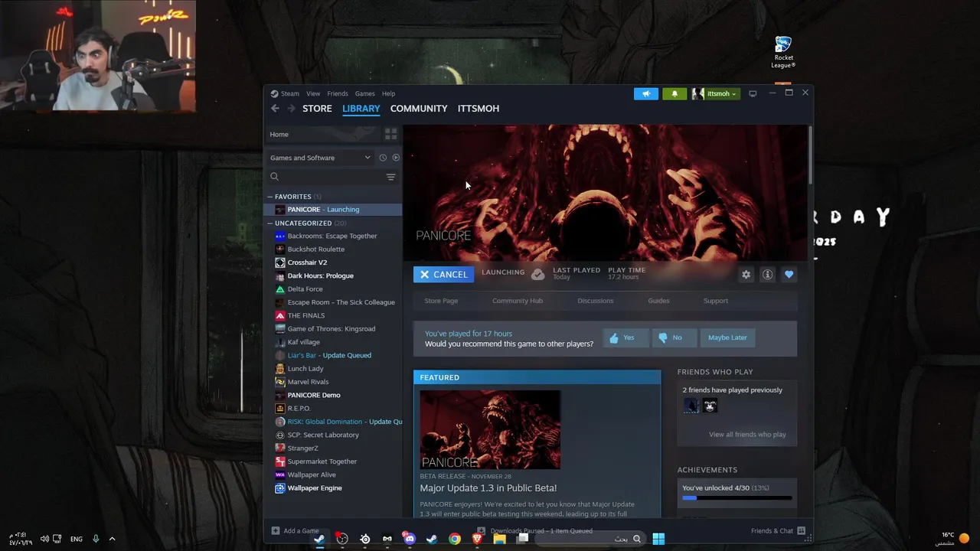The image size is (980, 551).
Task: Open PANICORE Support
Action: [x=716, y=301]
